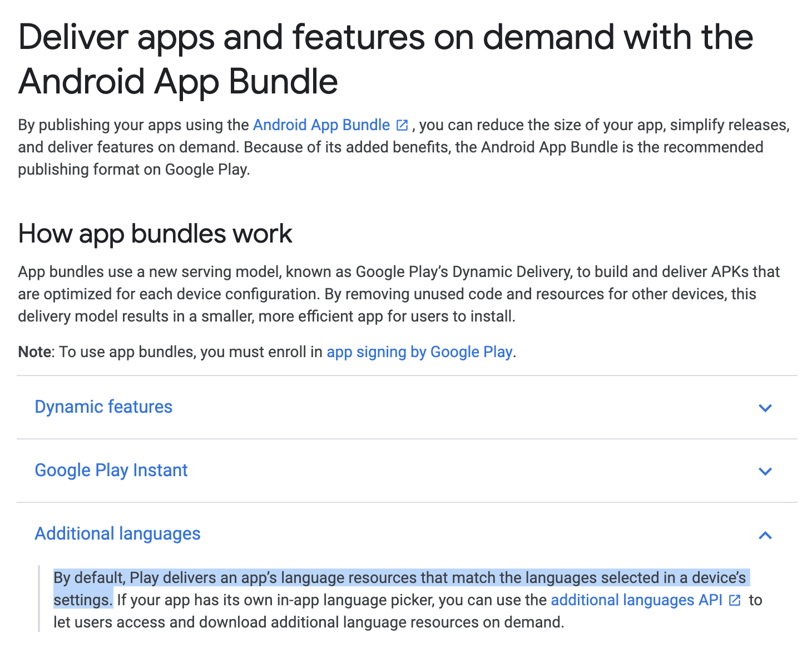Open the Android App Bundle link

tap(321, 125)
